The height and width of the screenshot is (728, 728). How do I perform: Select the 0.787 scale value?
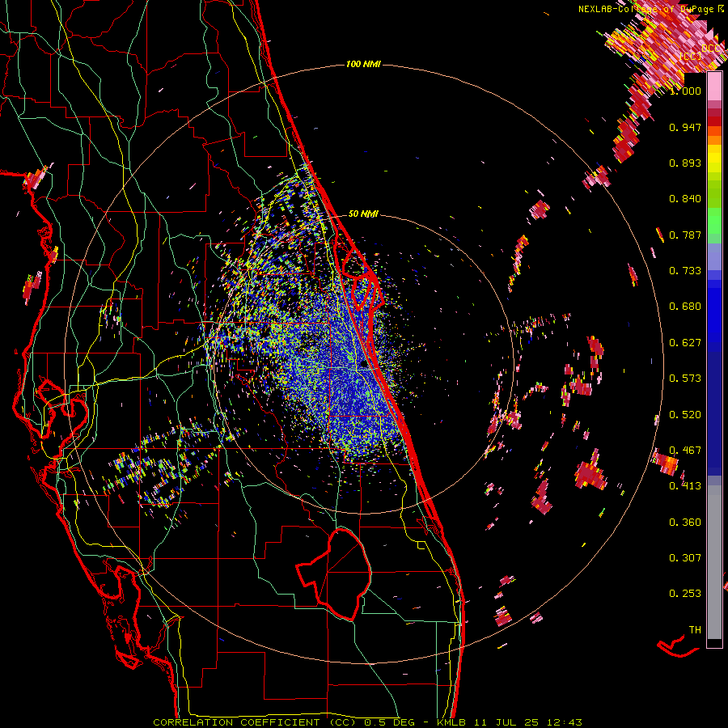685,235
